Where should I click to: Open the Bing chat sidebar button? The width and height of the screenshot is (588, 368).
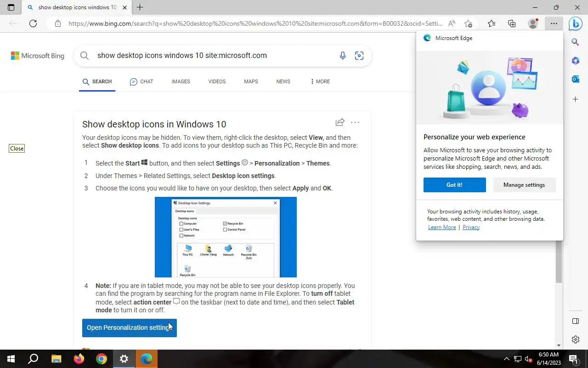tap(575, 23)
